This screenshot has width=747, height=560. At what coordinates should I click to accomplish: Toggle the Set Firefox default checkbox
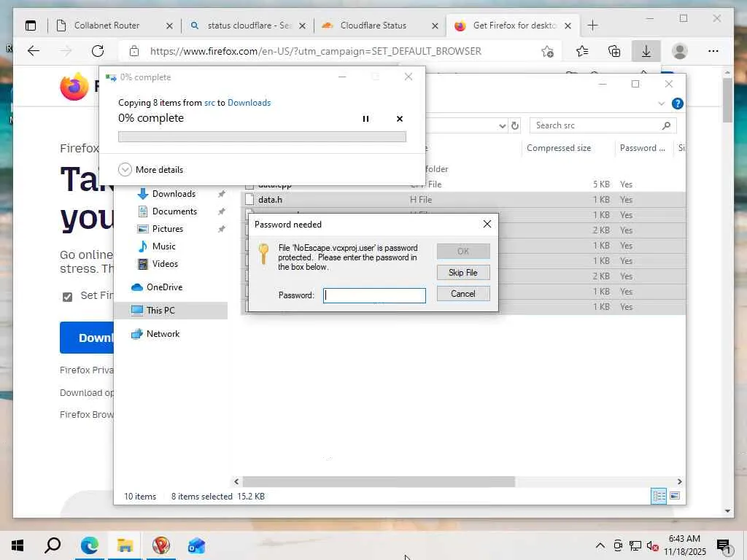pyautogui.click(x=67, y=297)
